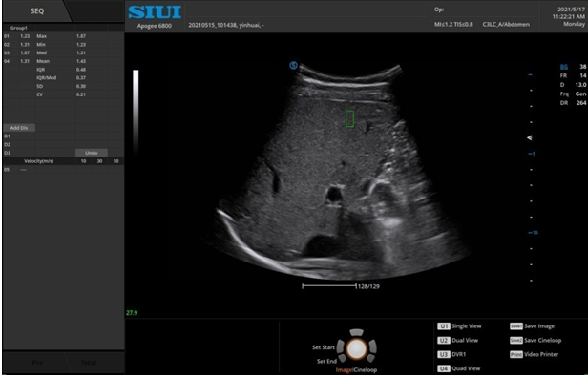This screenshot has height=377, width=588.
Task: Click the U1 Single View key icon
Action: click(x=444, y=326)
